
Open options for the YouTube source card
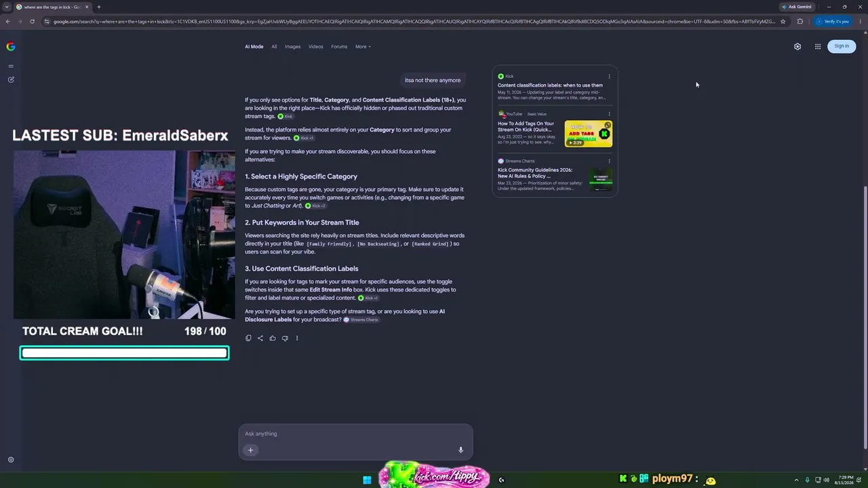[x=609, y=114]
